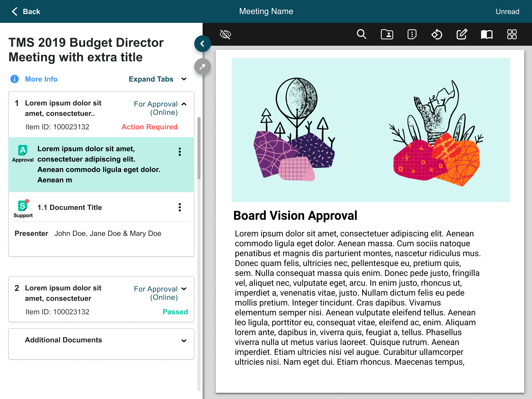Click the rotate page icon
Screen dimensions: 532x399
437,34
